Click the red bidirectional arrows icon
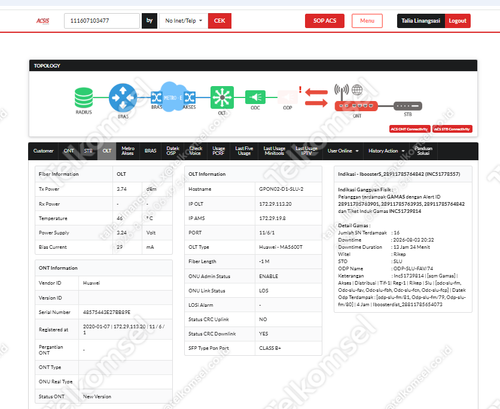This screenshot has height=409, width=500. pos(316,97)
